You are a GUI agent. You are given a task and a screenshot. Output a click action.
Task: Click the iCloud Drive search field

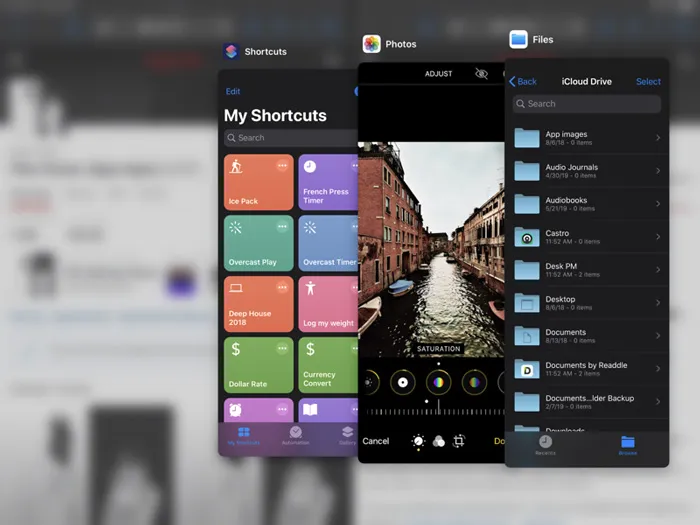coord(587,104)
